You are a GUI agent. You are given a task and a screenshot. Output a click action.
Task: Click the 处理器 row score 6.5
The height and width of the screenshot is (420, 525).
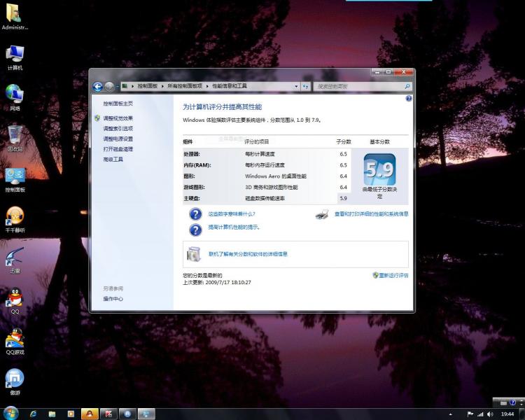(x=343, y=154)
